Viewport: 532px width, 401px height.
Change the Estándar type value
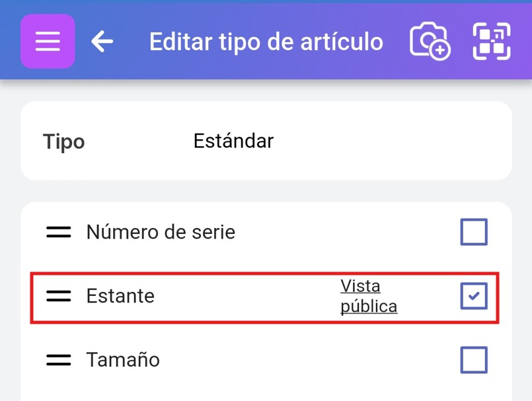pos(233,141)
